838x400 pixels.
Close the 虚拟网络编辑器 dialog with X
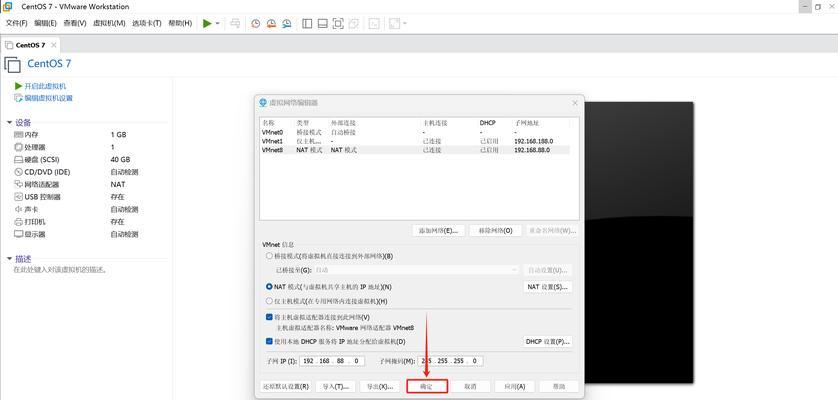pos(575,102)
